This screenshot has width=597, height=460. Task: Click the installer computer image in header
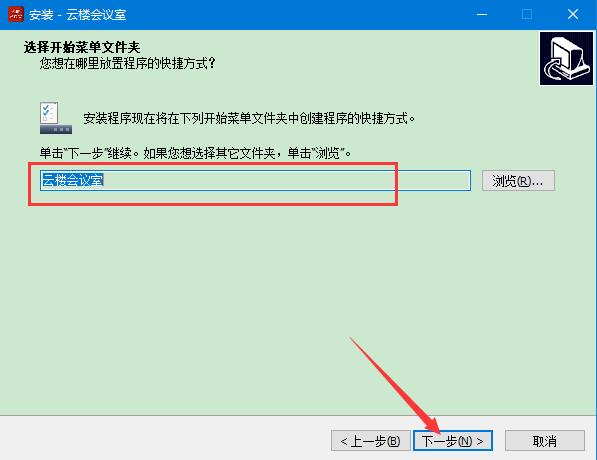click(x=566, y=59)
